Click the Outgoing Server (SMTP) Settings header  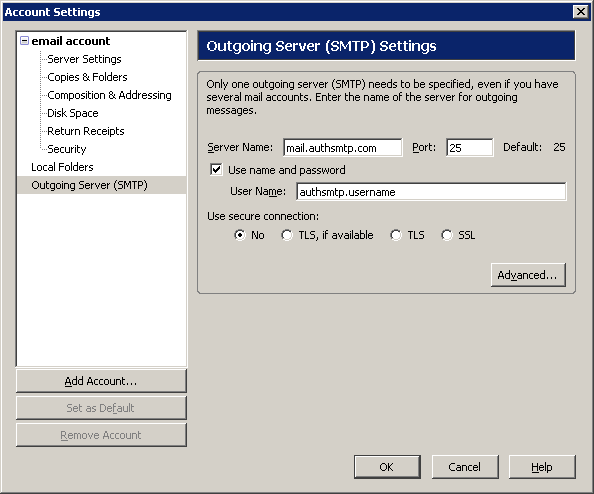386,46
